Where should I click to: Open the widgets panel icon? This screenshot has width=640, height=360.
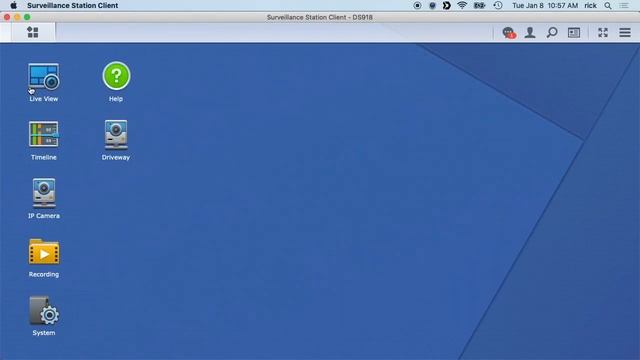(x=574, y=32)
